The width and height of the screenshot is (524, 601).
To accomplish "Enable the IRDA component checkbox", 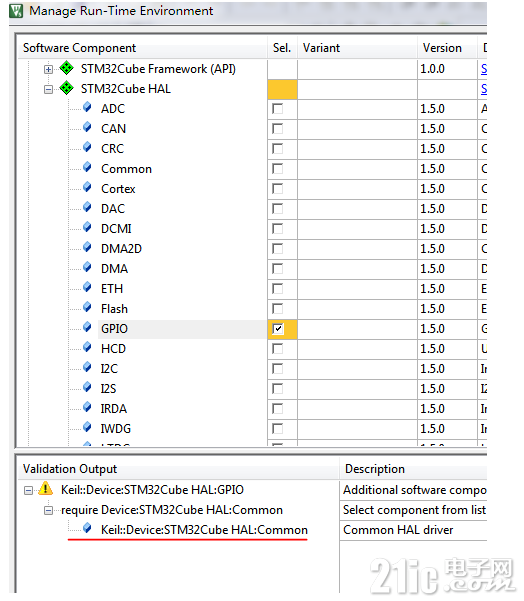I will click(x=278, y=409).
